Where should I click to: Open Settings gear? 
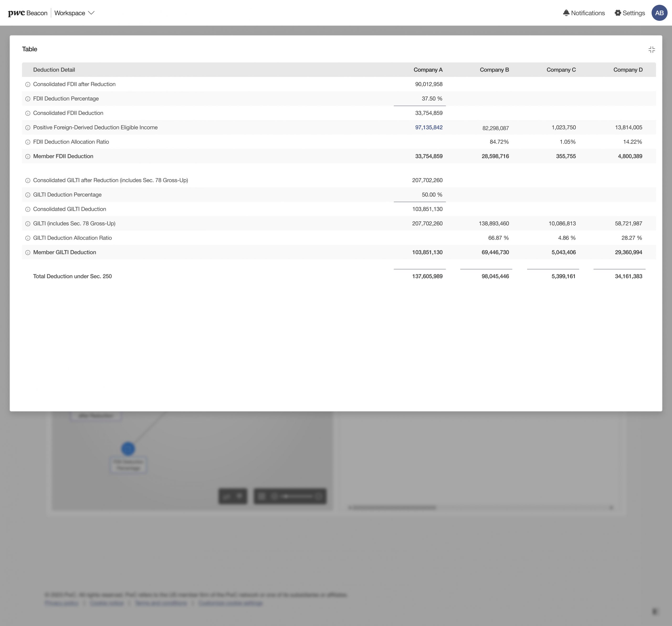click(630, 13)
